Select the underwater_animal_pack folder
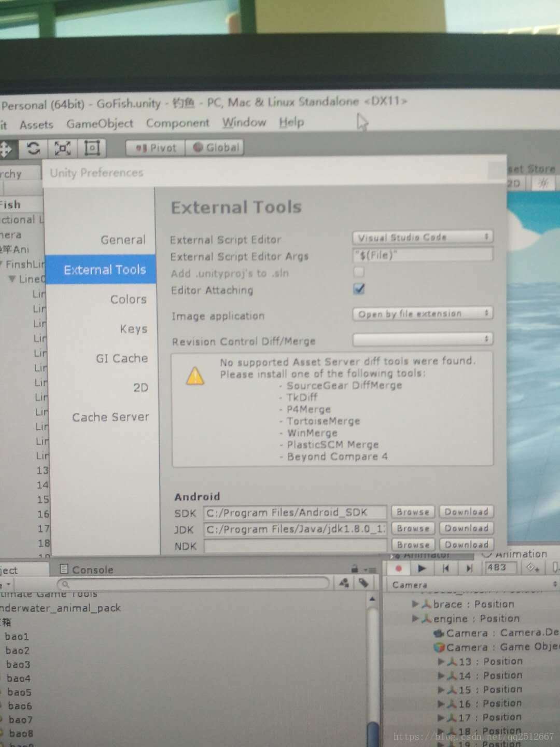 60,607
